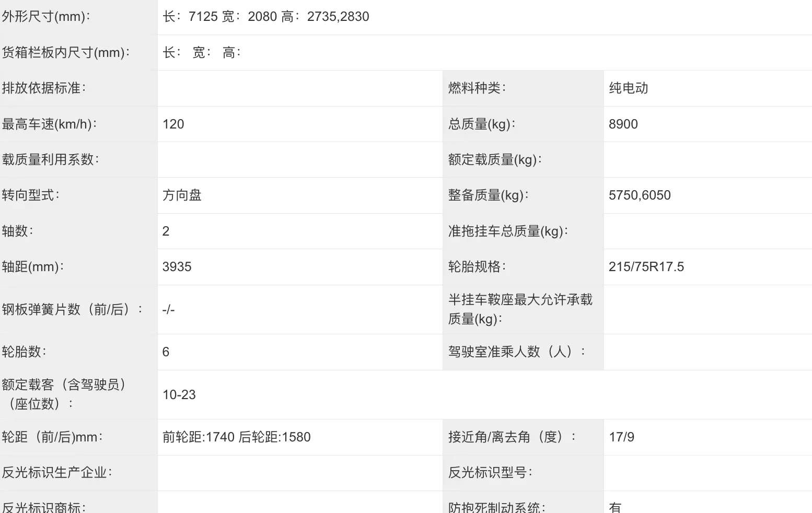
Task: Select the 最高车速 value 120
Action: (173, 124)
